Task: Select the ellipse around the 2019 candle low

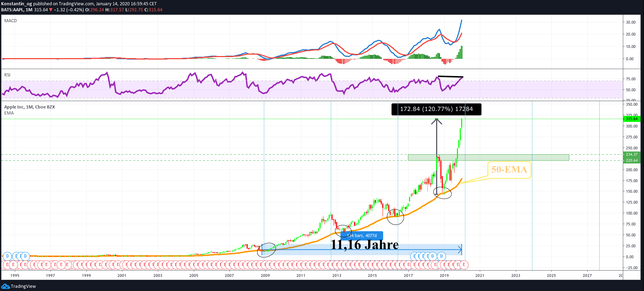Action: tap(442, 192)
